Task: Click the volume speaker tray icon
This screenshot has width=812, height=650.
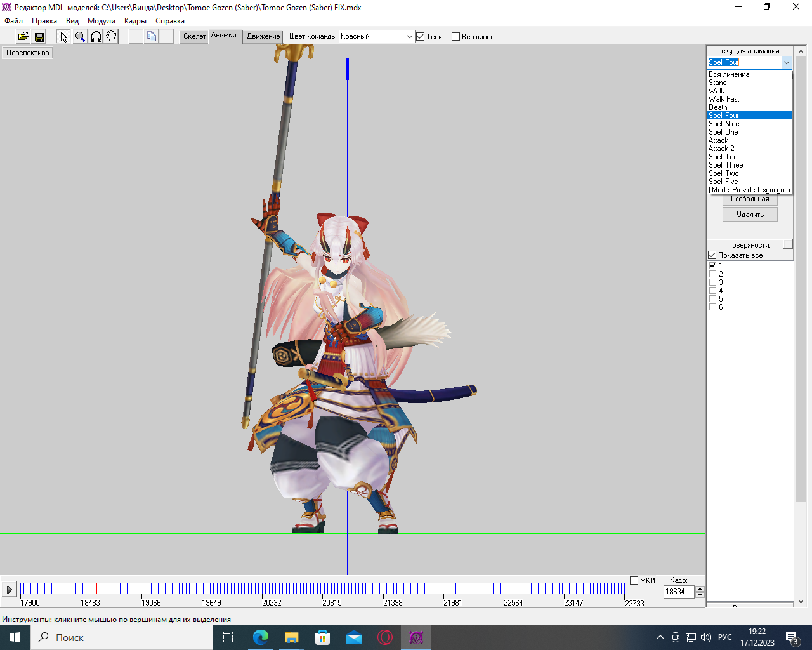Action: (x=706, y=637)
